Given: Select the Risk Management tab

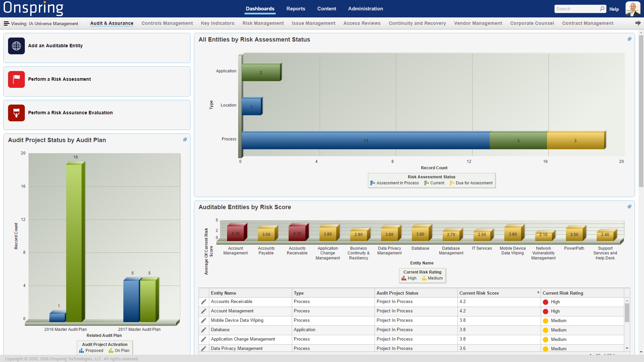Looking at the screenshot, I should tap(263, 23).
